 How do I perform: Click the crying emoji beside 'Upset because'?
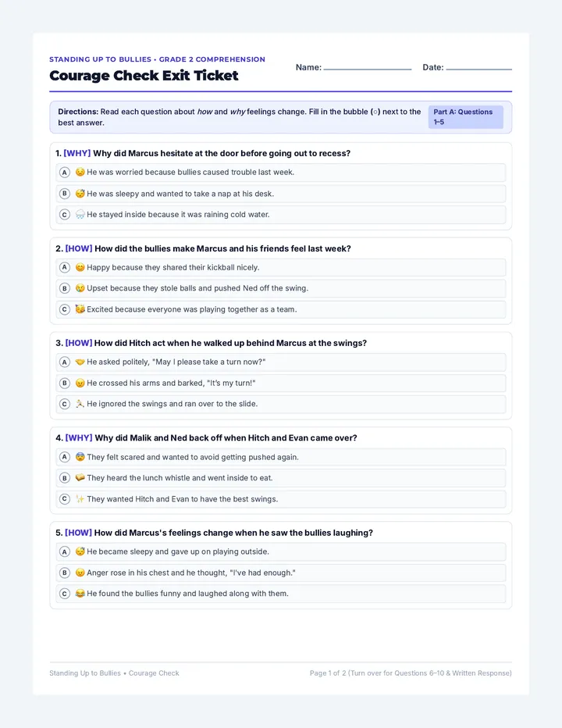click(x=80, y=288)
